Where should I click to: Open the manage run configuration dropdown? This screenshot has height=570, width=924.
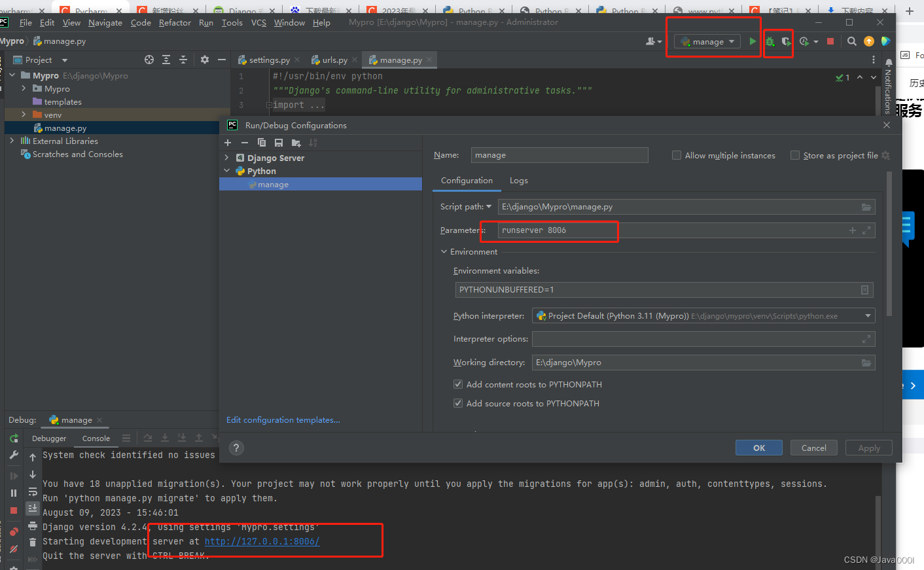click(x=707, y=41)
